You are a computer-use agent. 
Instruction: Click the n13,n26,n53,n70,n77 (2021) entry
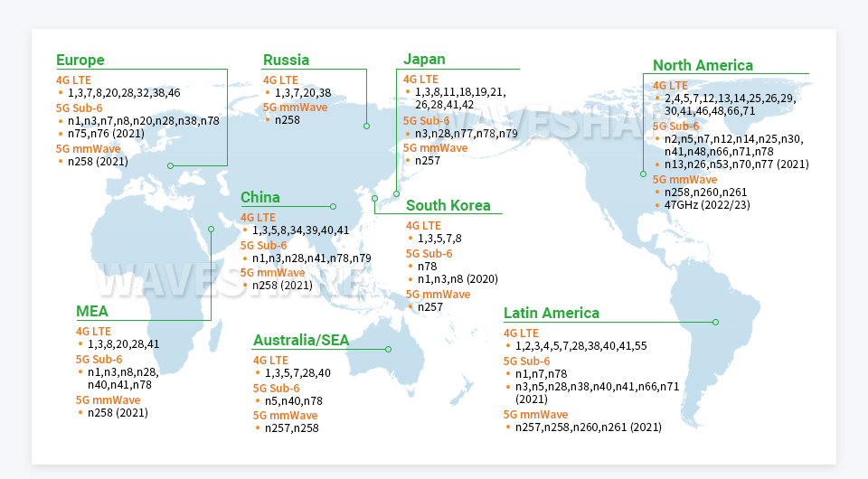click(x=736, y=164)
